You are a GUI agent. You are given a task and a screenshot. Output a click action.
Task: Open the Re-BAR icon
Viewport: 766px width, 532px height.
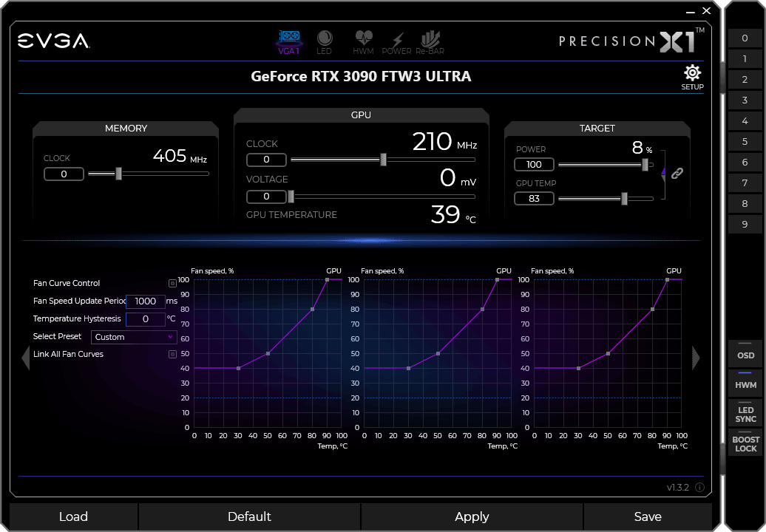pos(430,41)
